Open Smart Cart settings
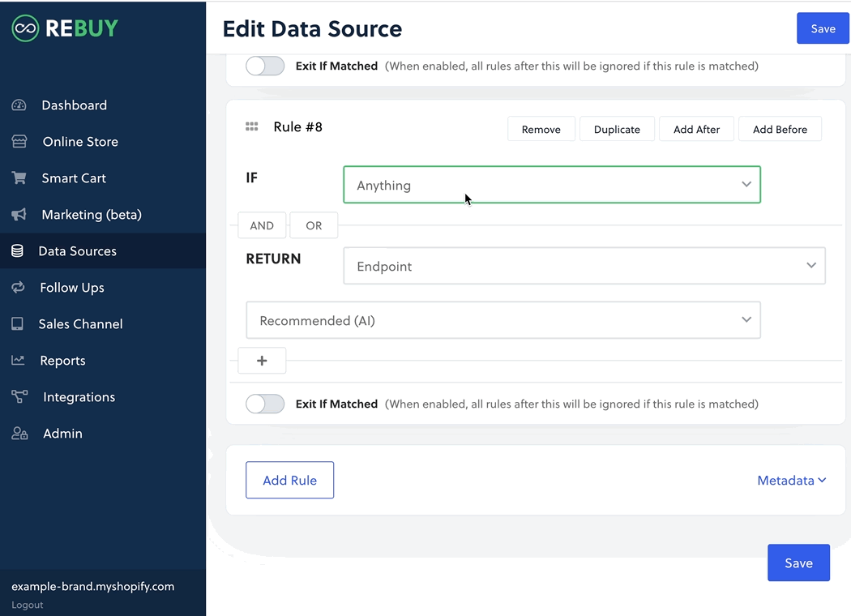 pos(74,178)
